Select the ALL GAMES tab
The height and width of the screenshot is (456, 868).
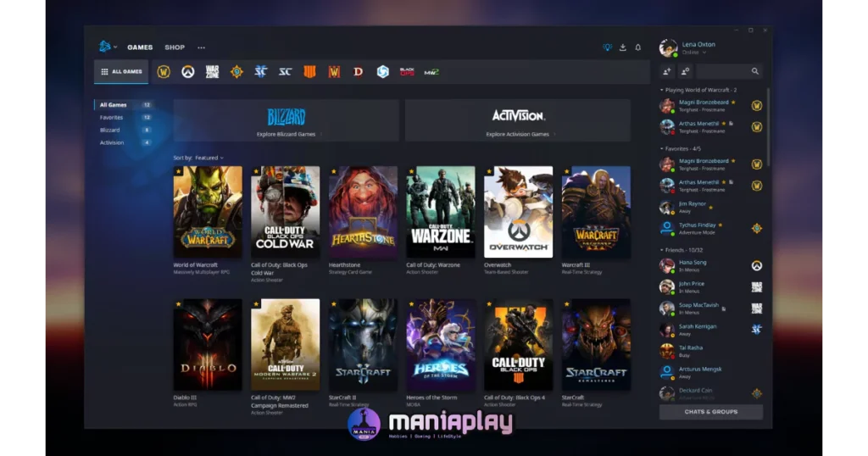(x=121, y=72)
